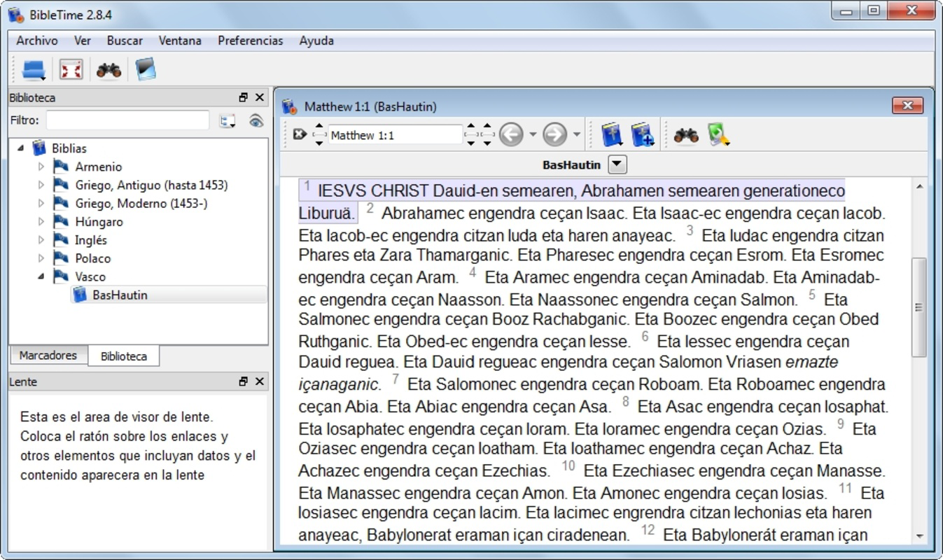The image size is (943, 560).
Task: Open back history dropdown arrow
Action: [x=533, y=134]
